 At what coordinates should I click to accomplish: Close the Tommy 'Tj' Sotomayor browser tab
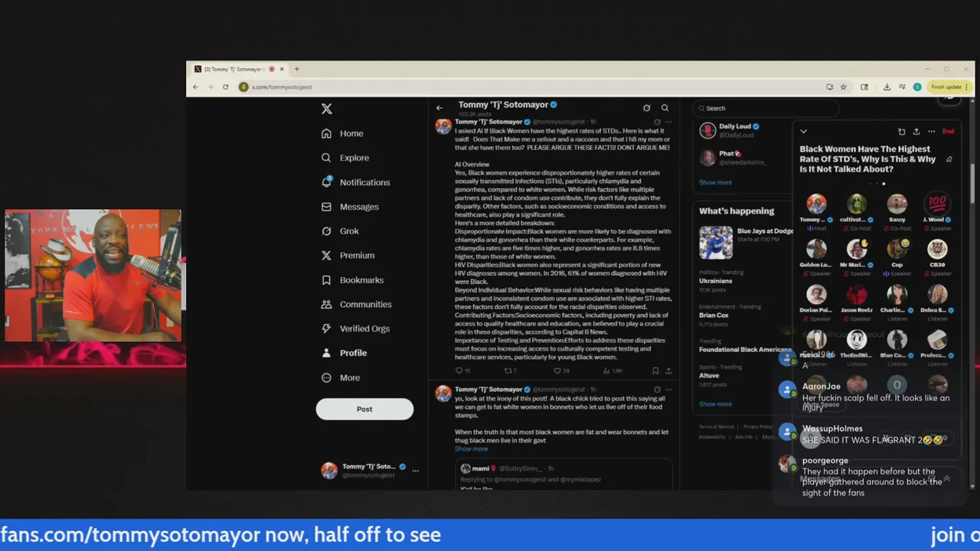[282, 69]
